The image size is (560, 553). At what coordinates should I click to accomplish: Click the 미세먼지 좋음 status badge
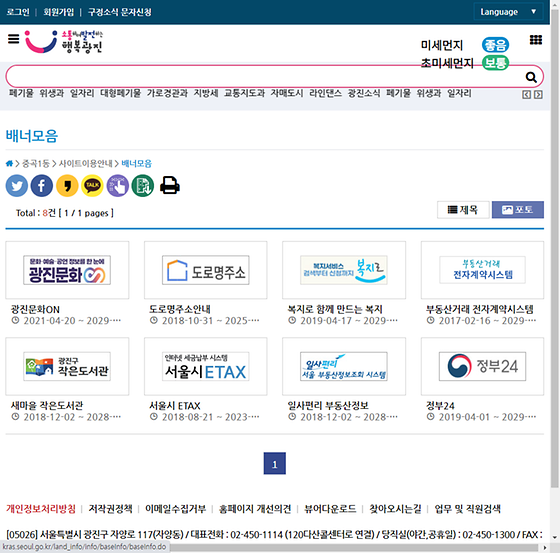pos(495,45)
